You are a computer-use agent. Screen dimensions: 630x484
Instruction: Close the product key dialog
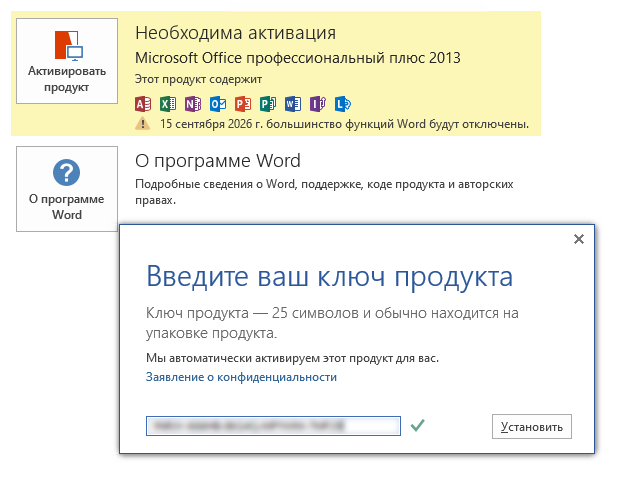click(579, 239)
